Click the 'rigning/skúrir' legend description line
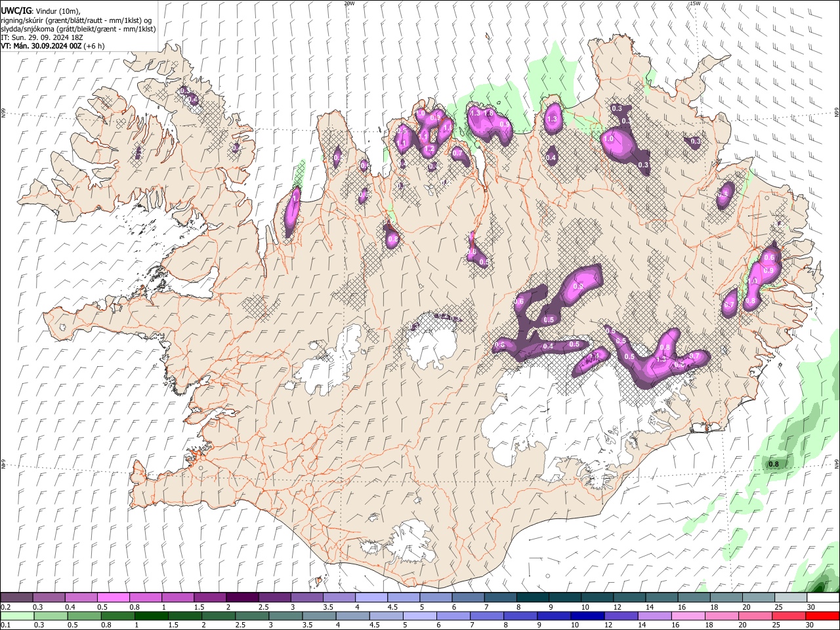Image resolution: width=840 pixels, height=630 pixels. (77, 20)
